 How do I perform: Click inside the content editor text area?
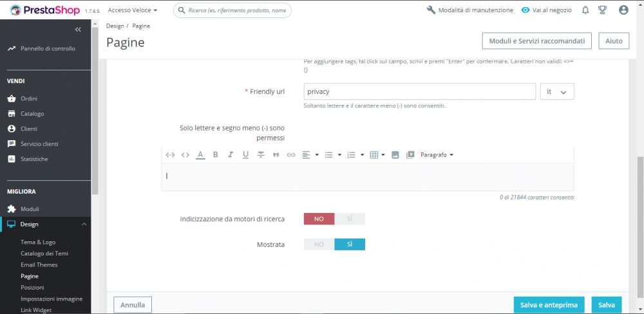coord(368,177)
